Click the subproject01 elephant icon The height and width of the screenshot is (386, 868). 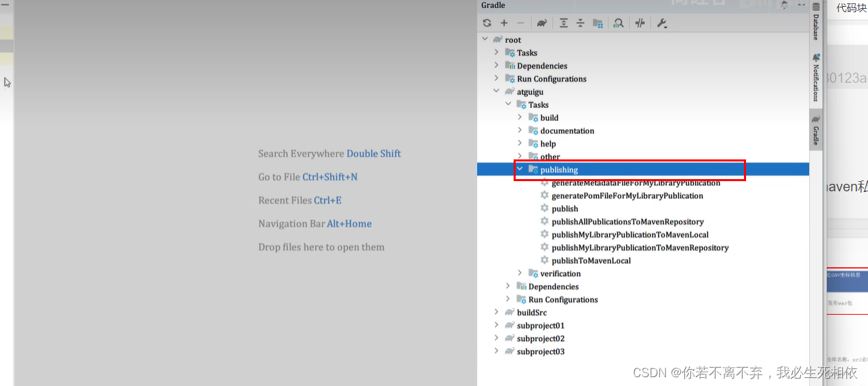(x=510, y=325)
